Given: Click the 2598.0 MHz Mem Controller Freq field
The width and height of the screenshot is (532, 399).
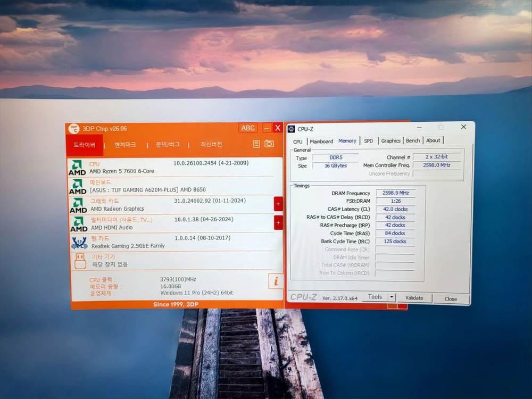Looking at the screenshot, I should tap(437, 165).
